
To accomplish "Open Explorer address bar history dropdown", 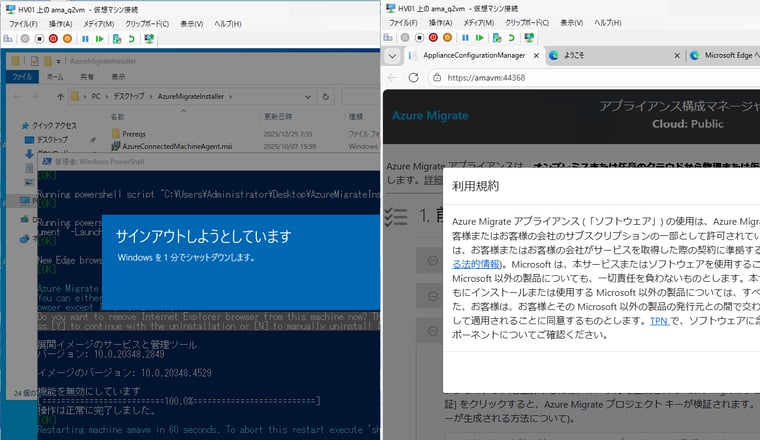I will click(x=308, y=96).
